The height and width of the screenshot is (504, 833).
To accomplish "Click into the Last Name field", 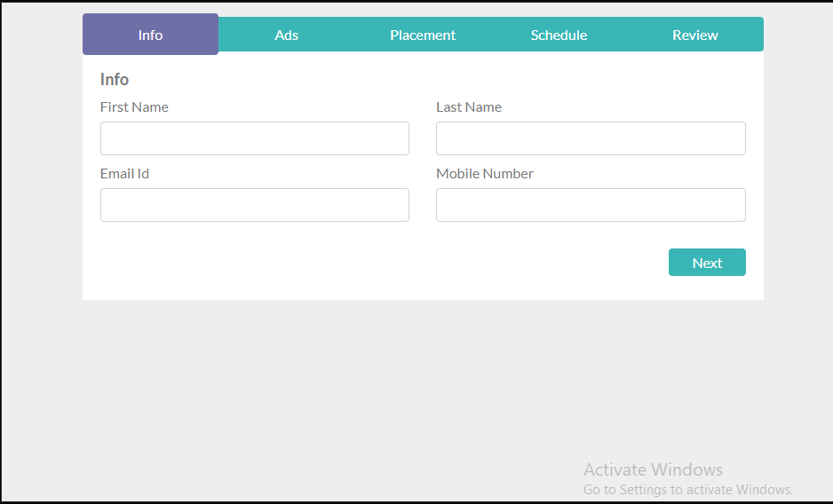I will pyautogui.click(x=591, y=138).
